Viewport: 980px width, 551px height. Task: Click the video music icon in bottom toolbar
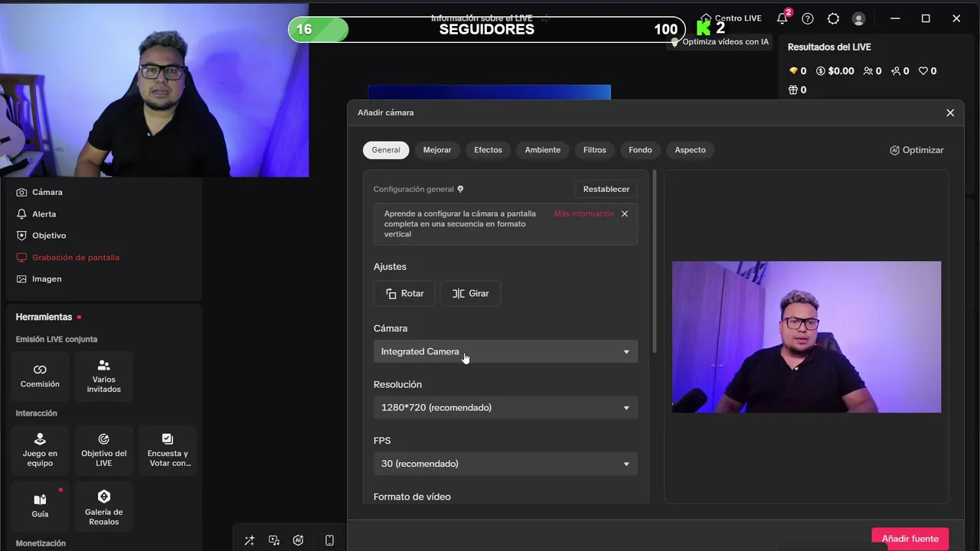click(x=274, y=540)
